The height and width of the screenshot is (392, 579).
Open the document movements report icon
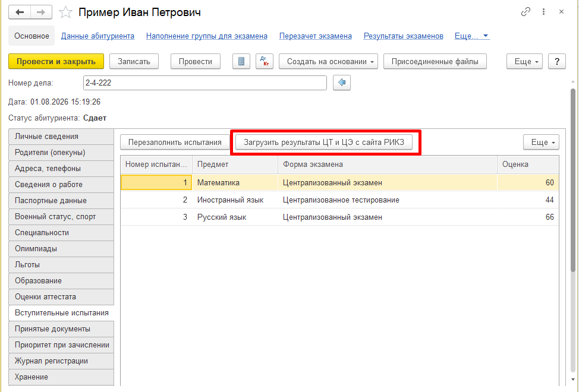coord(241,62)
